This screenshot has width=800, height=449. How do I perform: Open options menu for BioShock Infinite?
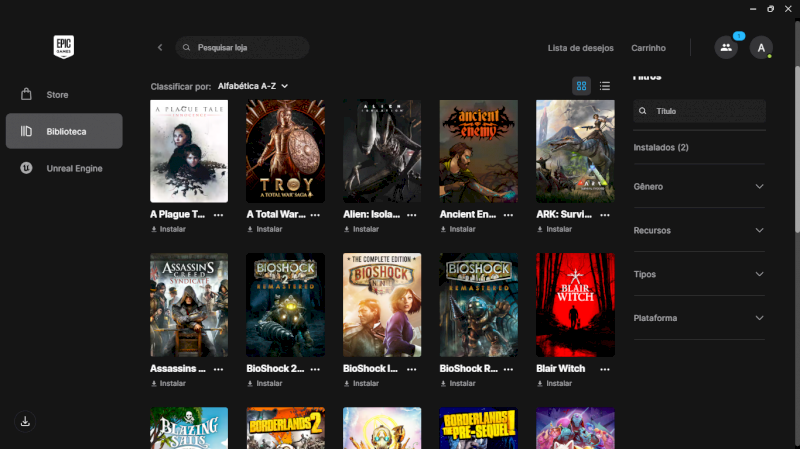pos(412,369)
